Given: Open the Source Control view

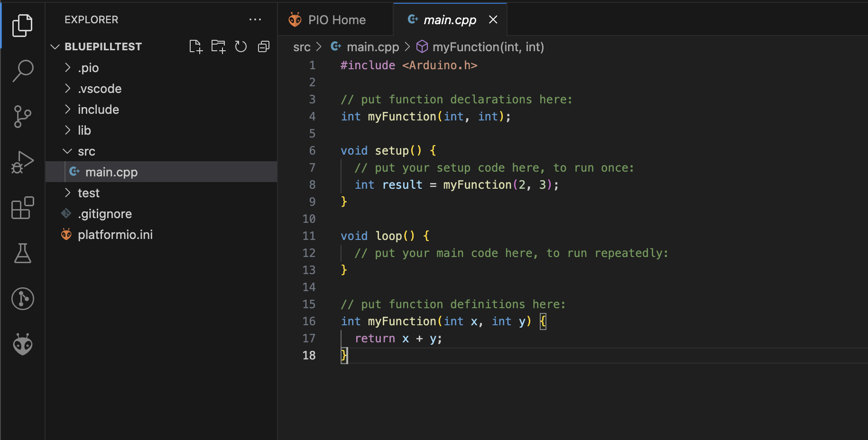Looking at the screenshot, I should point(22,116).
